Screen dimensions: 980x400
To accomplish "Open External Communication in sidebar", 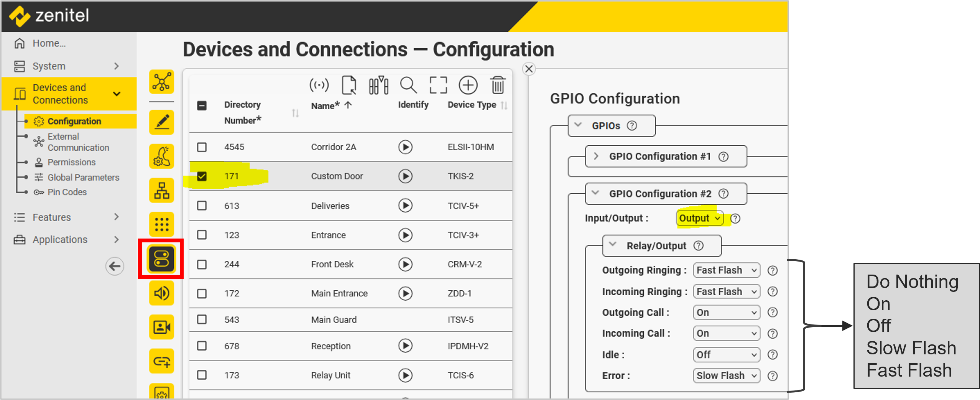I will 78,142.
